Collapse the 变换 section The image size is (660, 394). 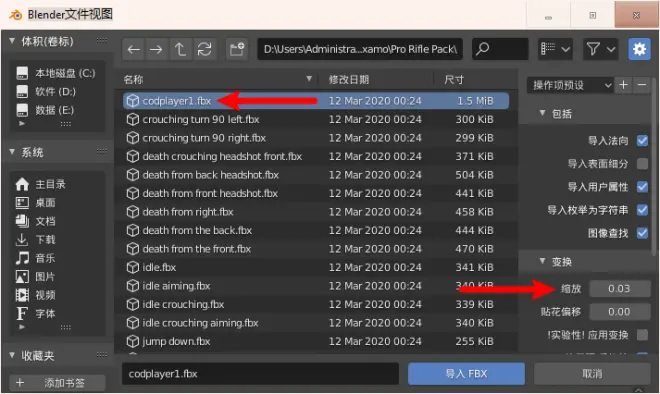(543, 261)
